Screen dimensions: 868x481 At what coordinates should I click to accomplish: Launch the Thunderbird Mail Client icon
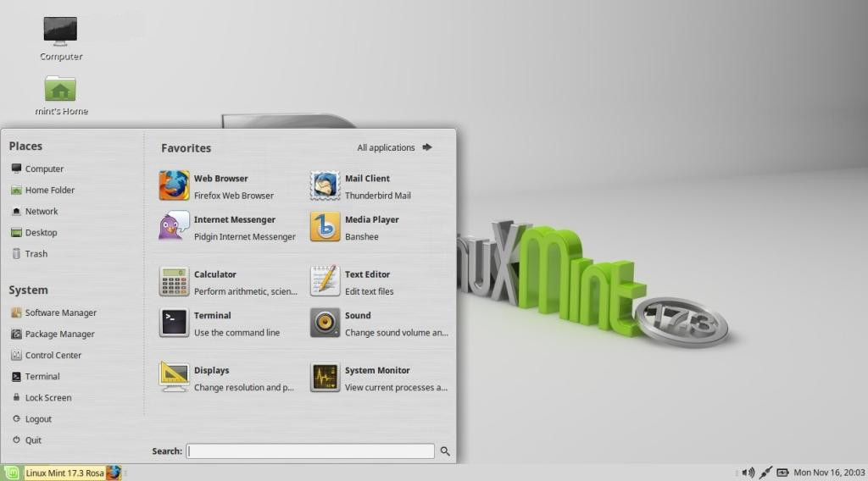325,185
